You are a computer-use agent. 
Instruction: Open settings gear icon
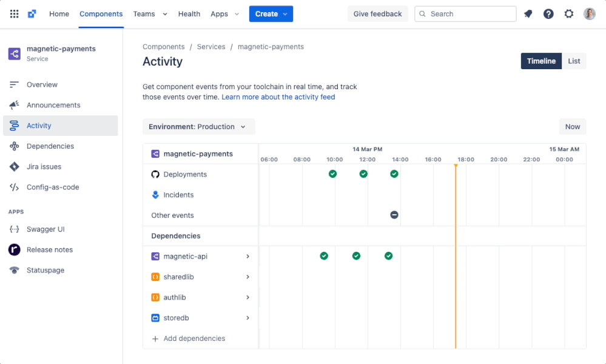point(569,14)
